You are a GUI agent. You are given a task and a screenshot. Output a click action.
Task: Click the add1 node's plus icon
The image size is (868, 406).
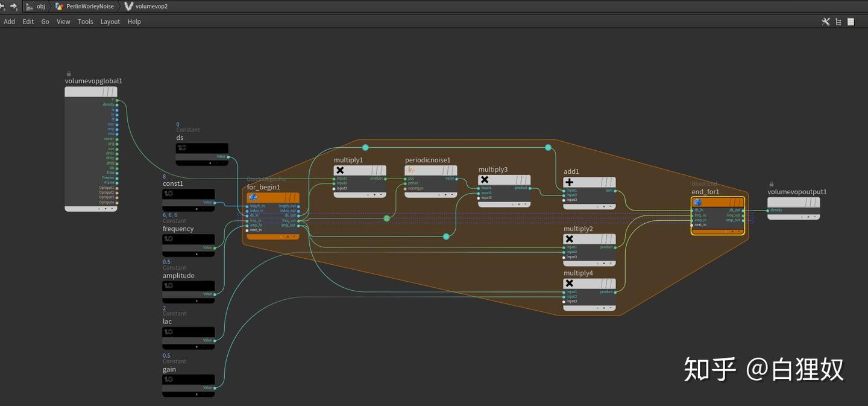(x=570, y=182)
